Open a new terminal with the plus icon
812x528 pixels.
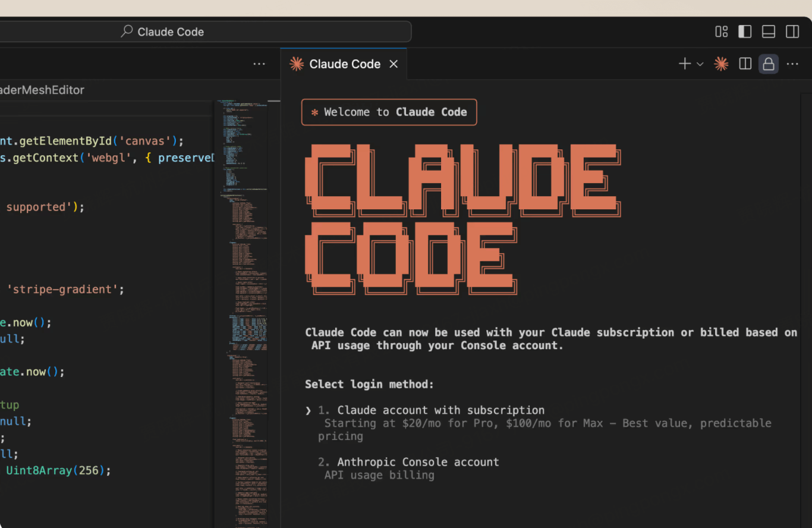click(x=684, y=64)
